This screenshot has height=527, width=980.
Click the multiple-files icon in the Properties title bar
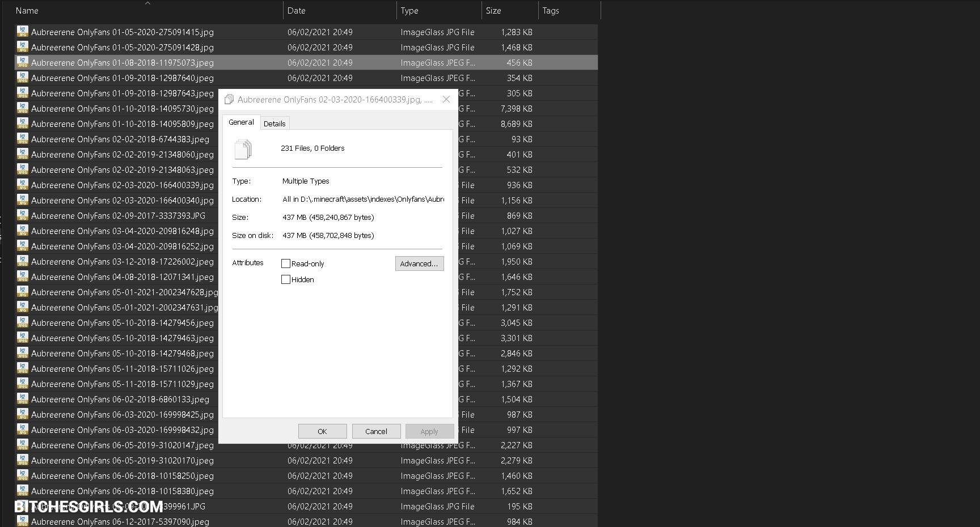[x=229, y=100]
